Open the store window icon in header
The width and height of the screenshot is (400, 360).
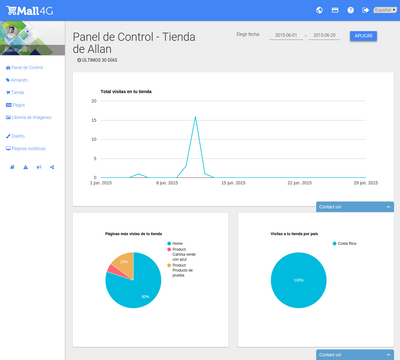(x=335, y=10)
